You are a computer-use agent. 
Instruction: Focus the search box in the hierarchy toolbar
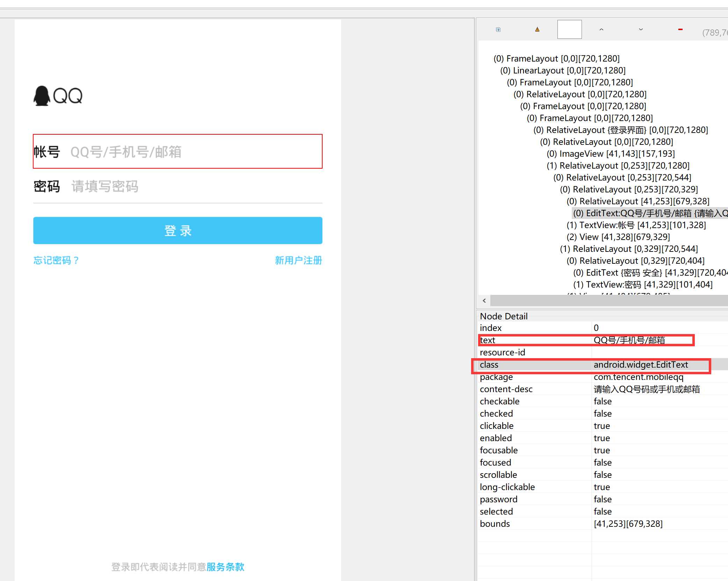(x=569, y=29)
